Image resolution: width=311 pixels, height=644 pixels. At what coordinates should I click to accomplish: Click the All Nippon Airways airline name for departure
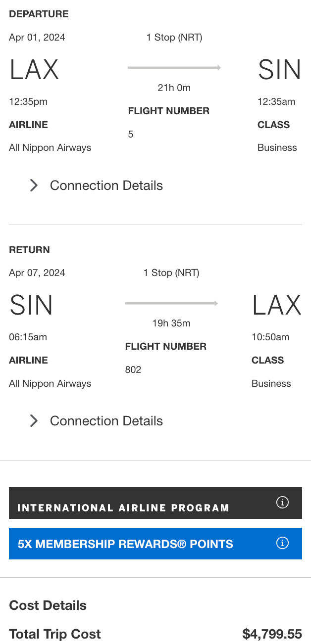pyautogui.click(x=50, y=147)
